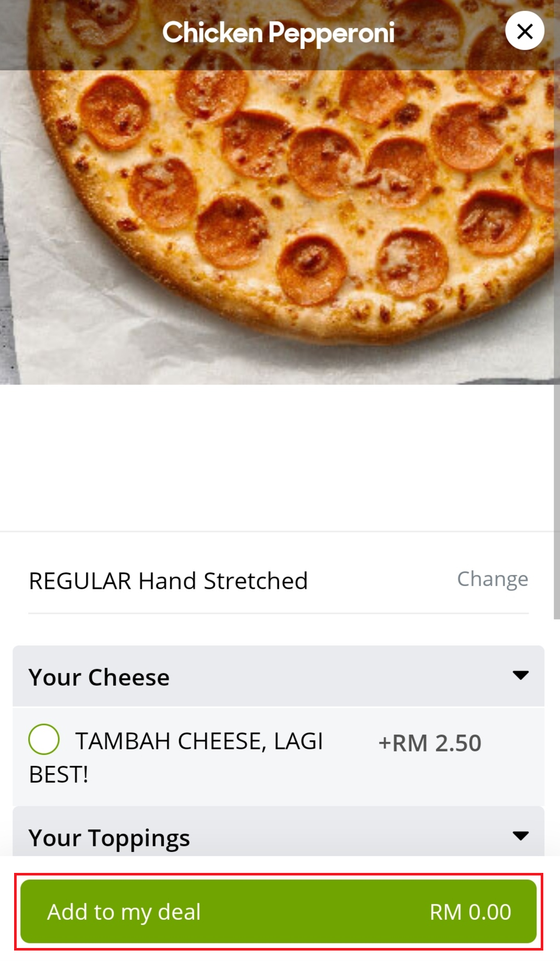Click the RM 0.00 total on button
This screenshot has height=961, width=560.
pos(470,912)
